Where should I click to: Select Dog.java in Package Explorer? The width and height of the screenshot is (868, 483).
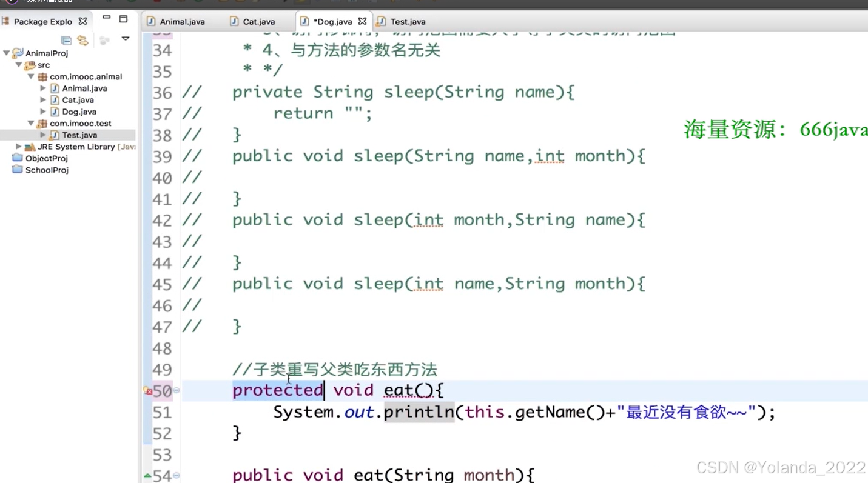coord(79,112)
